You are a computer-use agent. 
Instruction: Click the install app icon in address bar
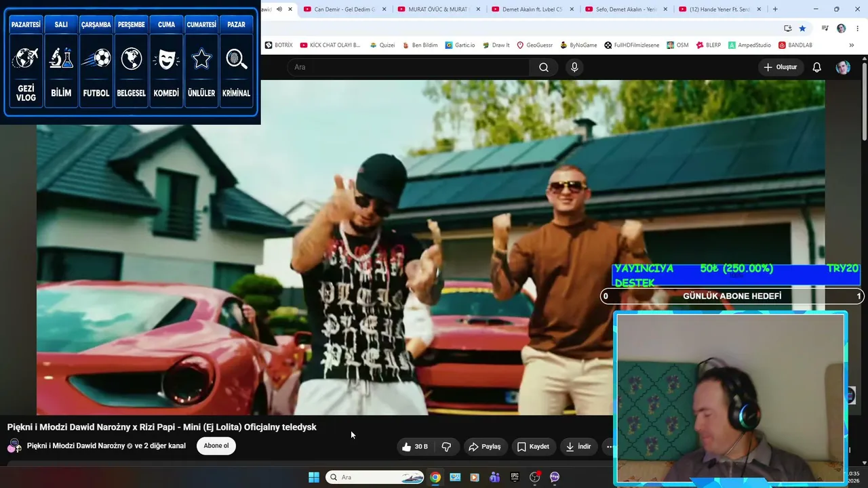click(787, 28)
